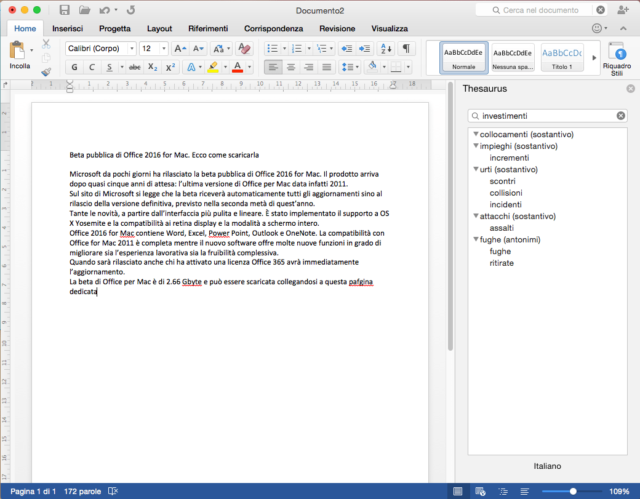Open the Revisione tab
Screen dimensions: 640x499
coord(337,29)
